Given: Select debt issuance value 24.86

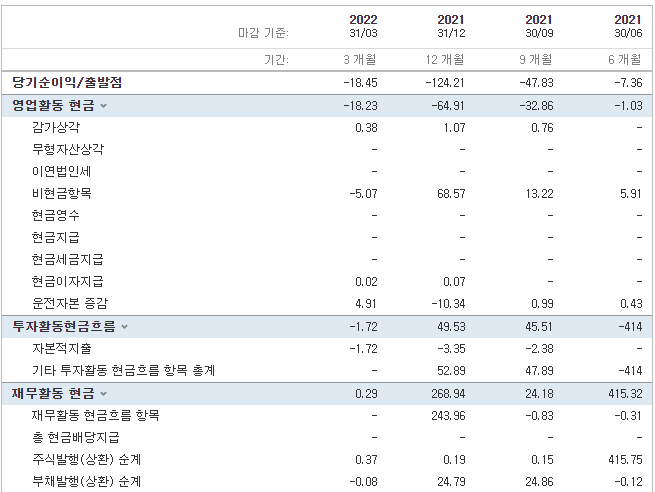Looking at the screenshot, I should (x=539, y=482).
